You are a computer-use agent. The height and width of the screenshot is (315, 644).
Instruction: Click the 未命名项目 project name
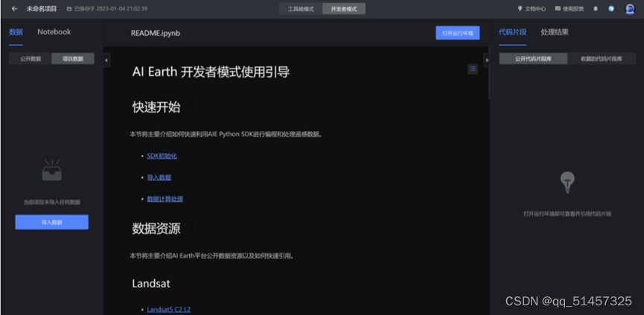(x=42, y=9)
